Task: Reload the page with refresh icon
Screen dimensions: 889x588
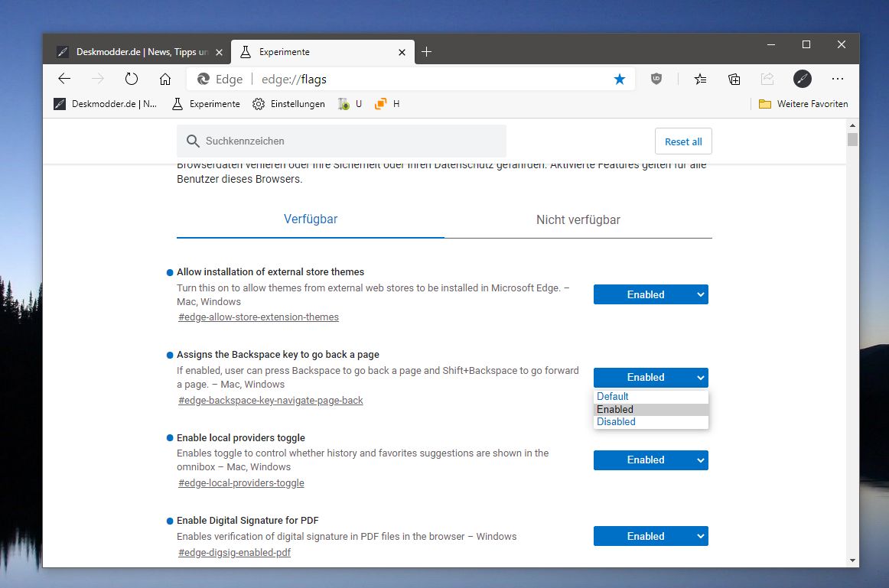Action: [x=132, y=79]
